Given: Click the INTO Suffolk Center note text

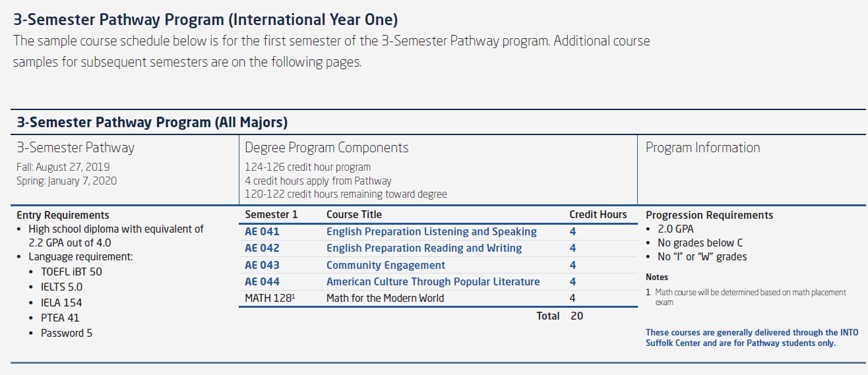Looking at the screenshot, I should tap(752, 338).
